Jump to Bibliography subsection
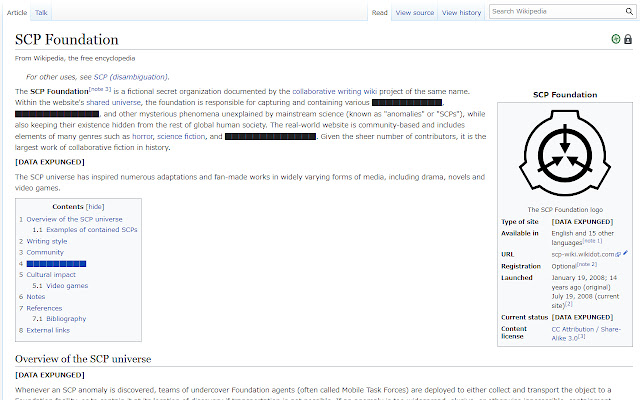Screen dimensions: 640x400 pos(66,319)
